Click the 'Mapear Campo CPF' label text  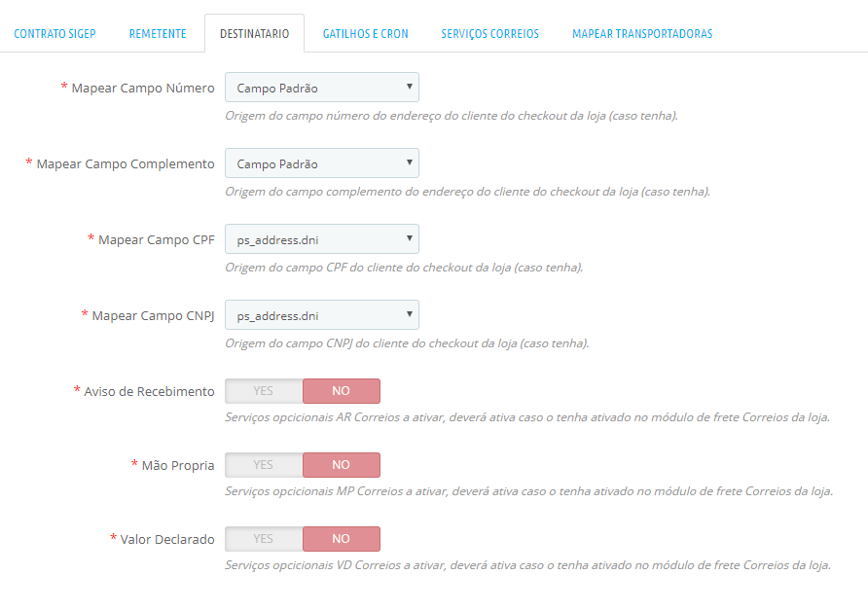pyautogui.click(x=157, y=239)
